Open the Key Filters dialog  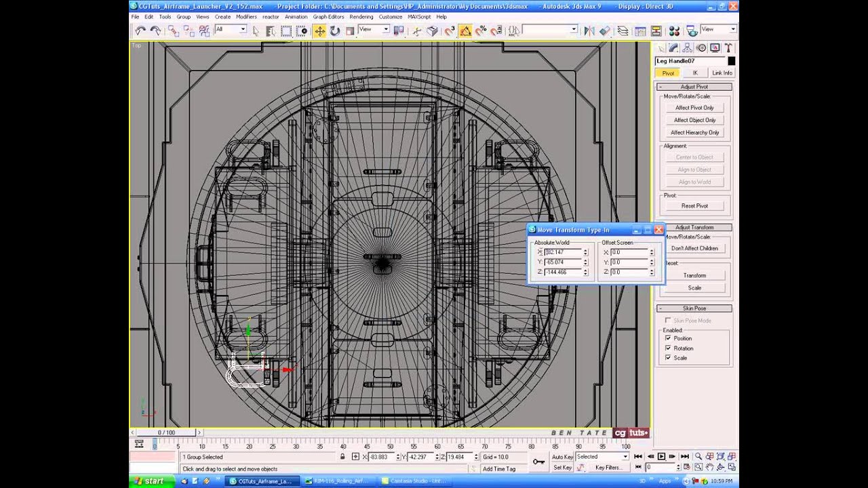tap(608, 468)
